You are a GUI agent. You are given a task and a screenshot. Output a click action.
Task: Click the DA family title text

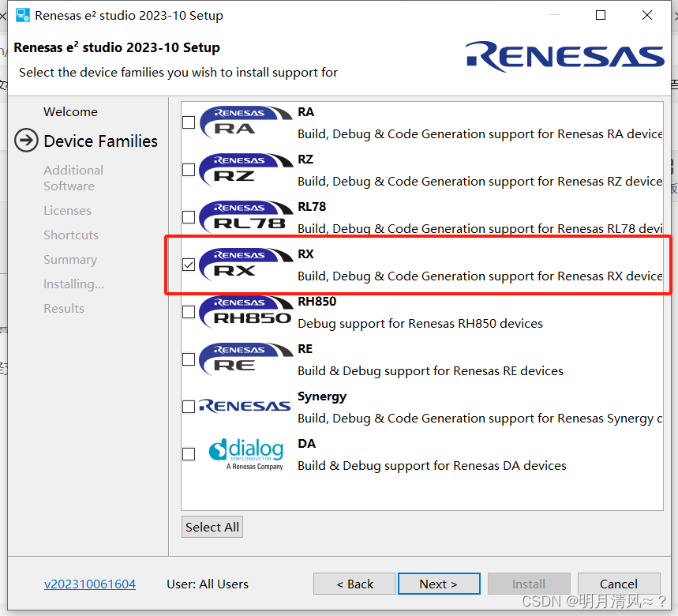[x=306, y=444]
